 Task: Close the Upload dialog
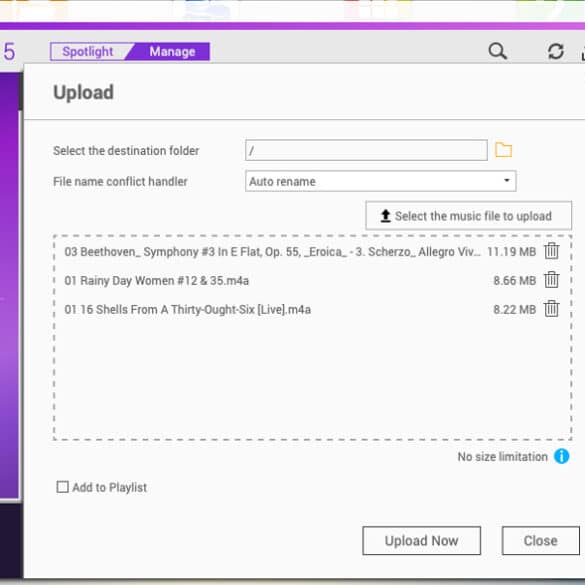coord(541,541)
